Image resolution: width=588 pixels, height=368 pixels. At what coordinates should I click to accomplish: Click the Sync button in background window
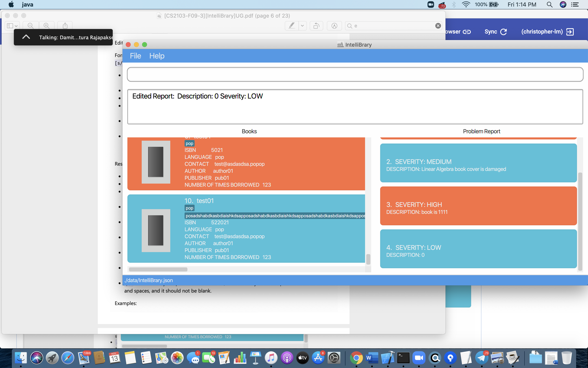[496, 32]
